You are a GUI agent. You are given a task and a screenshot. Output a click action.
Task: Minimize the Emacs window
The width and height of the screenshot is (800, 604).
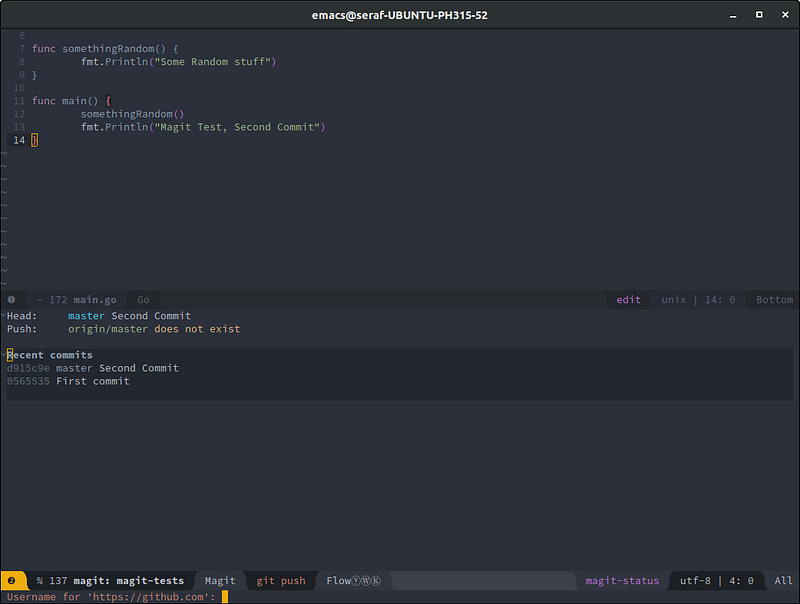[735, 15]
